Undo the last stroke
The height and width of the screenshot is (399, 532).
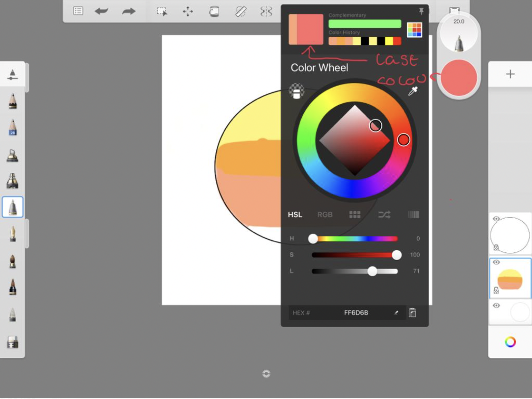(101, 11)
